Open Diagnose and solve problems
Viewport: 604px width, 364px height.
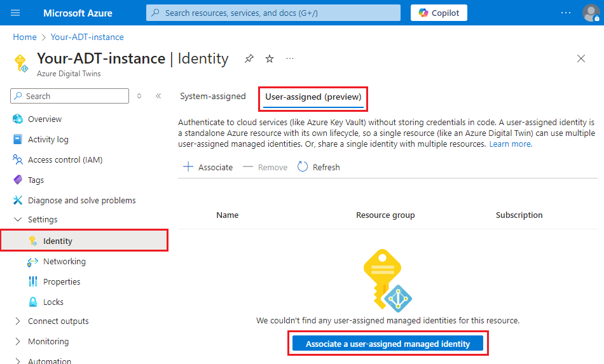point(81,201)
